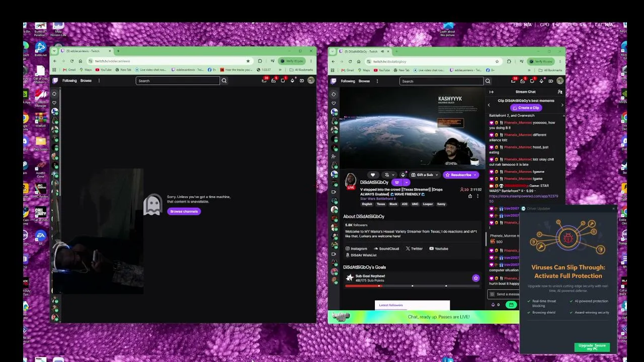Open Prime loot icon in DiSdAtBiGbOy window
644x362 pixels.
[x=514, y=81]
